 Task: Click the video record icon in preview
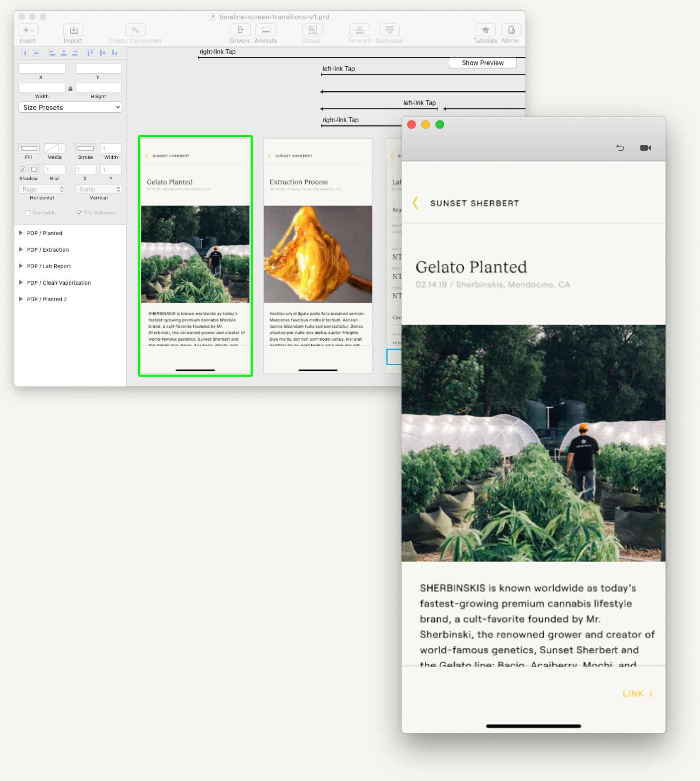pos(646,148)
